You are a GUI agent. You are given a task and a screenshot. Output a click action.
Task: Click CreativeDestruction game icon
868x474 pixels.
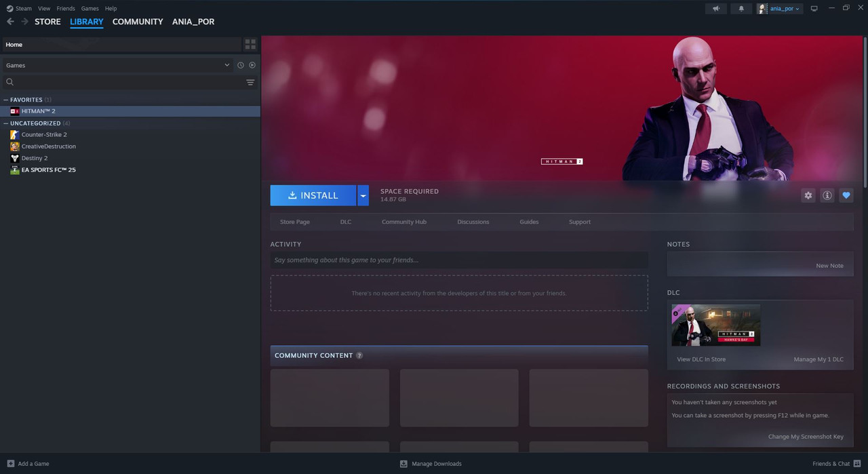[x=15, y=146]
